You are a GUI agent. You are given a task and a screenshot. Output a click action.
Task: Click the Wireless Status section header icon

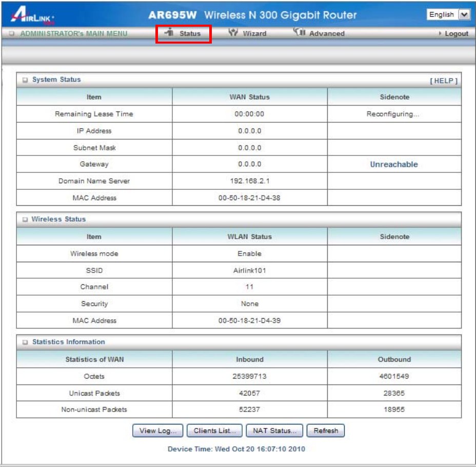click(24, 220)
